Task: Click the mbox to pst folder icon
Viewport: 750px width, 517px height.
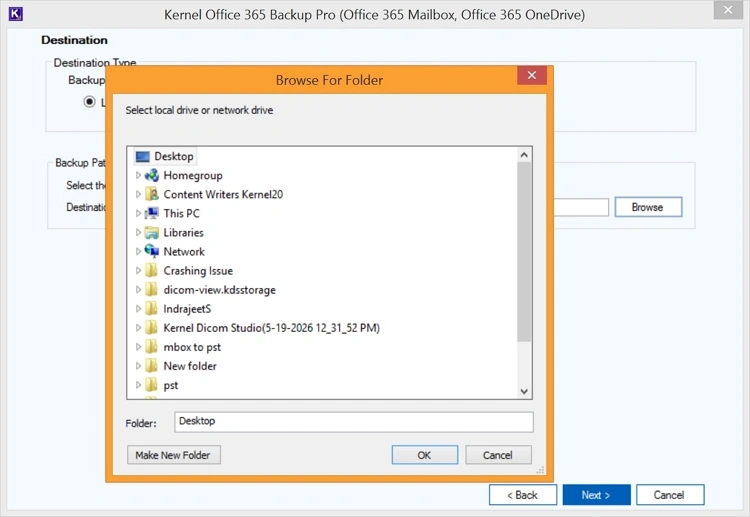Action: point(151,347)
